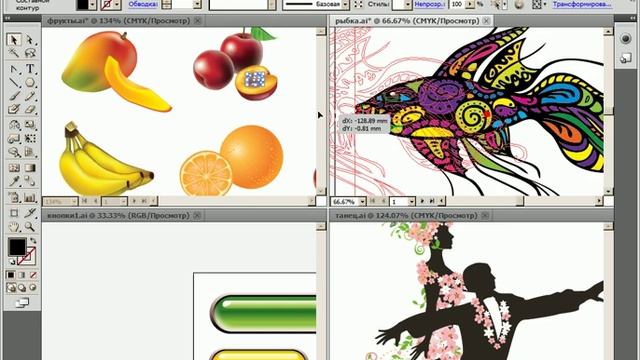Screen dimensions: 640x360
Task: Click black fill swatch in control bar
Action: 82,4
